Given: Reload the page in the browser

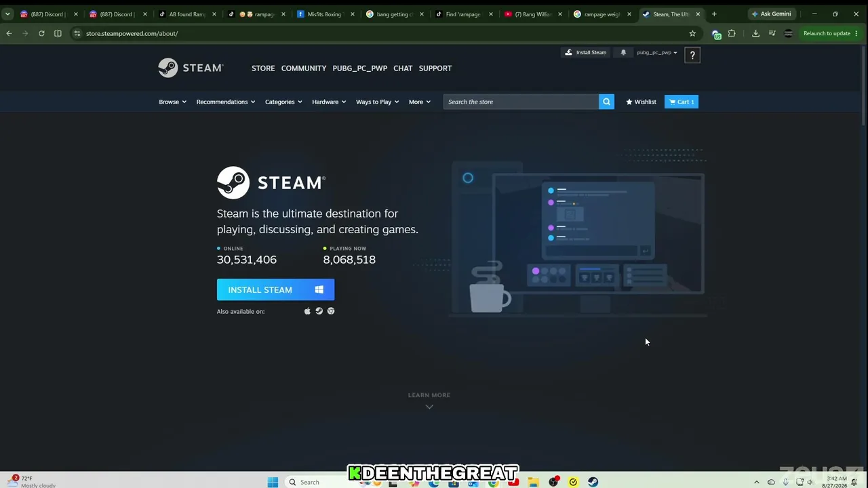Looking at the screenshot, I should click(41, 33).
